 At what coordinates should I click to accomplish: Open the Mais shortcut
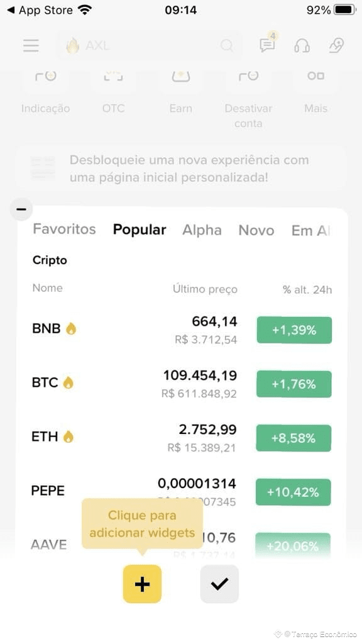pos(315,108)
